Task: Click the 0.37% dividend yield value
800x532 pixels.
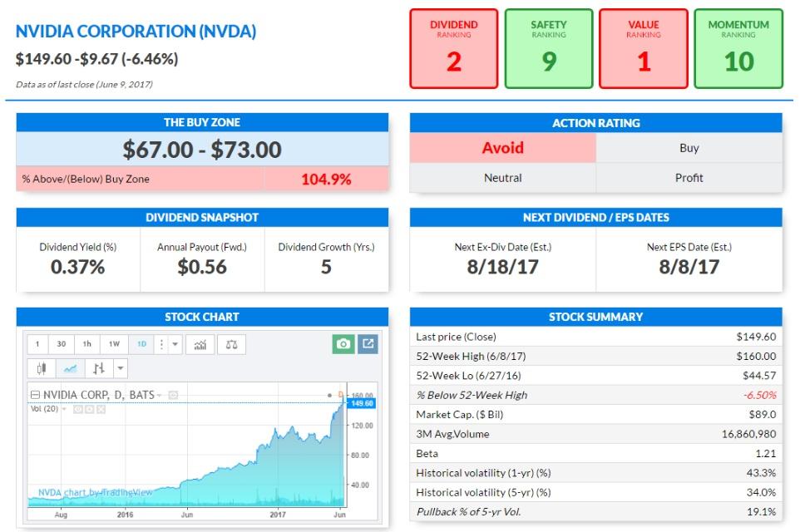Action: tap(77, 267)
